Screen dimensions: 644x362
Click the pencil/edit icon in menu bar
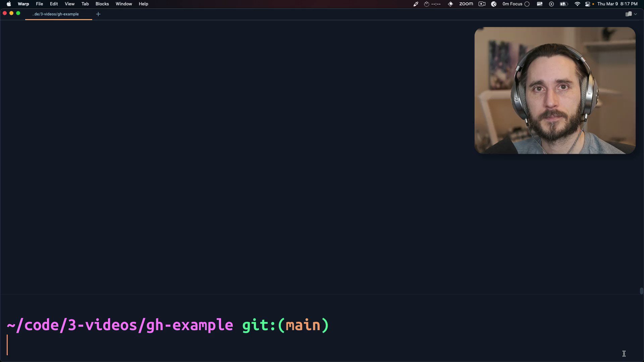415,4
